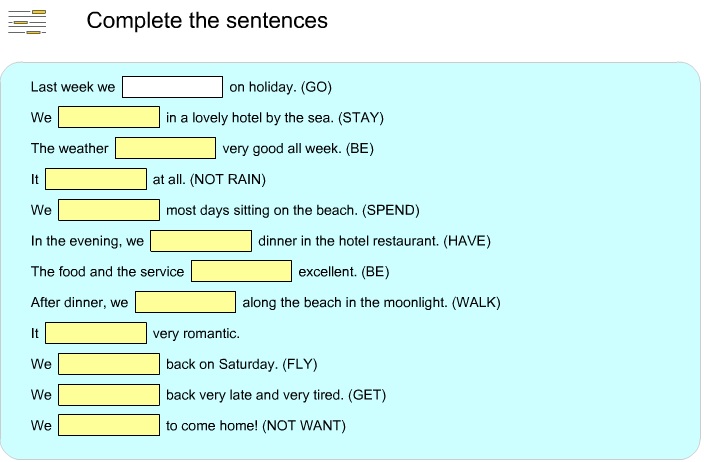Screen dimensions: 704x462
Task: Click the blank before 'very romantic'
Action: click(x=95, y=333)
